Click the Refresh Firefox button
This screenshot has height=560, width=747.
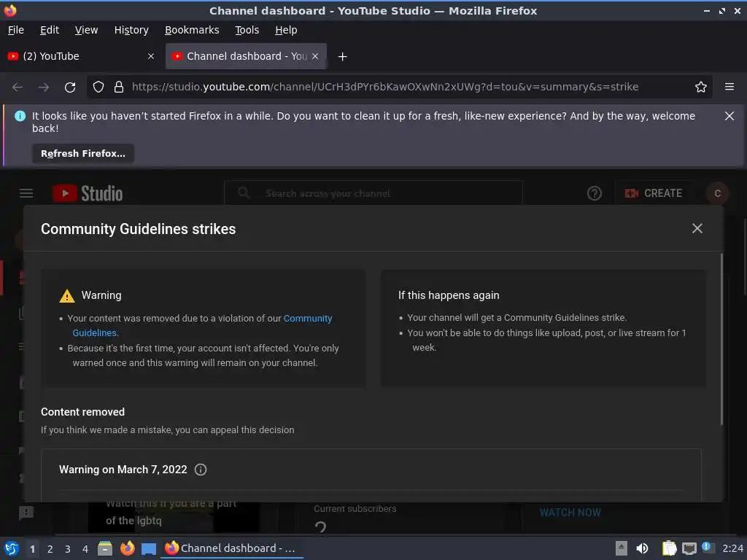[83, 154]
